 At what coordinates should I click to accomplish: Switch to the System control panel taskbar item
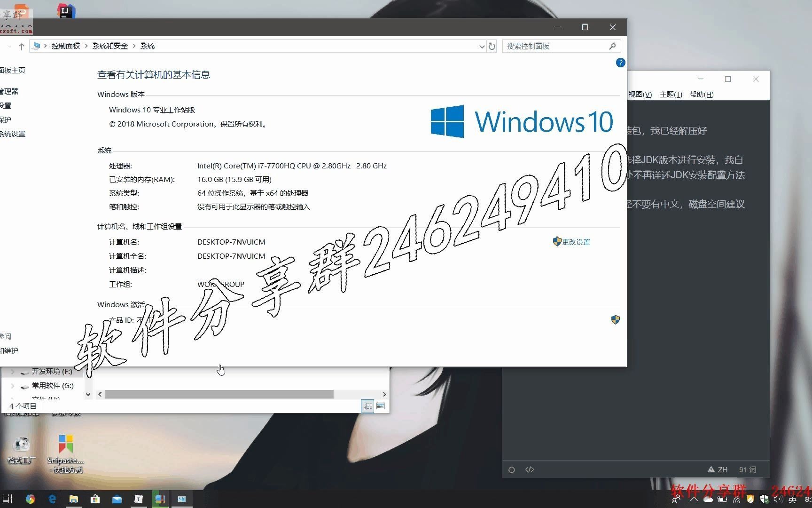(182, 499)
